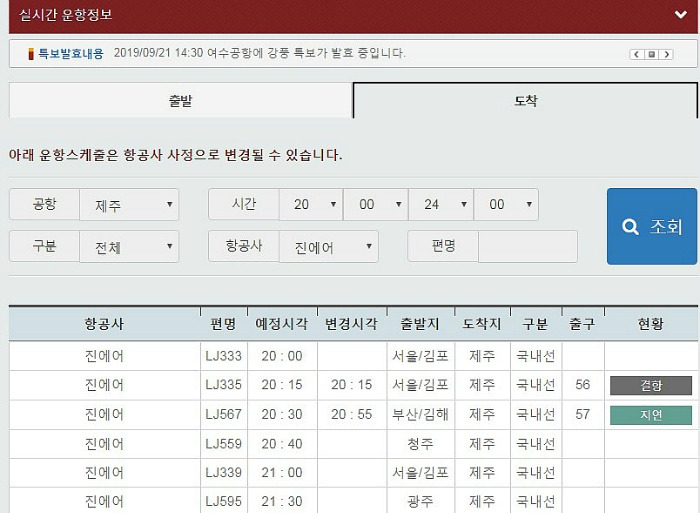Select flight LJ333 cell
The image size is (700, 513).
(x=223, y=356)
